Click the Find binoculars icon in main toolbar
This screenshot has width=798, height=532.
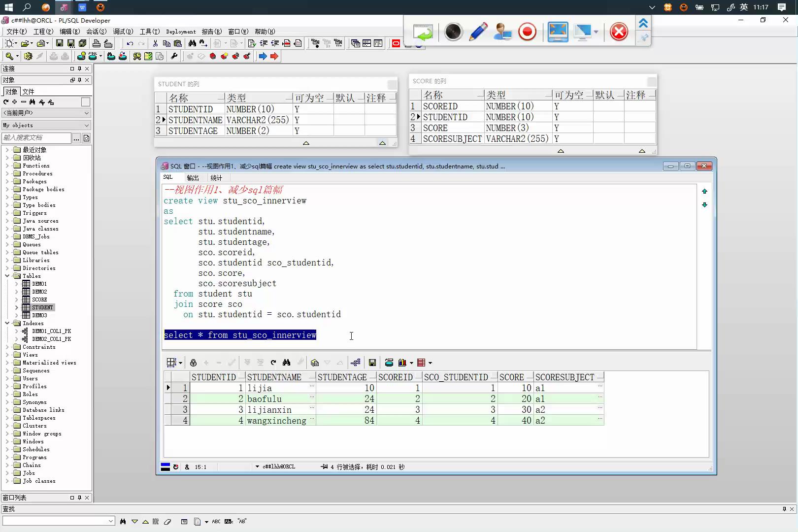pyautogui.click(x=192, y=43)
